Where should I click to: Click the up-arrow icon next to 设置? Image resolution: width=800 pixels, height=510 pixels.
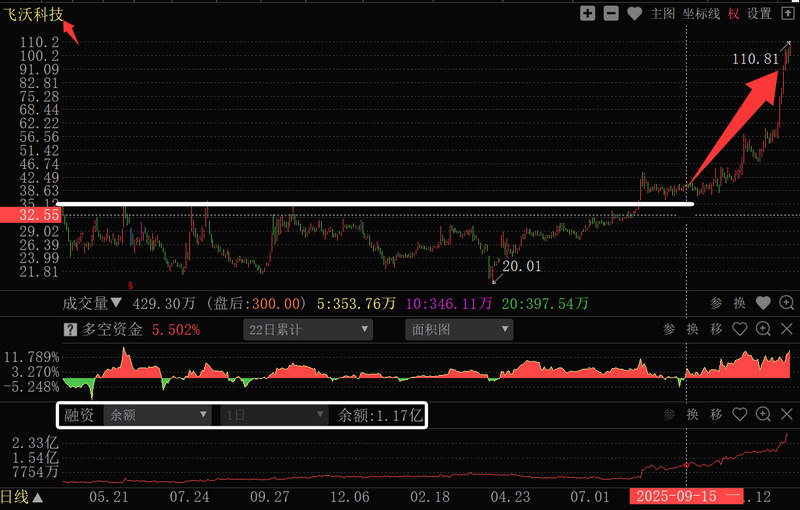click(x=787, y=14)
